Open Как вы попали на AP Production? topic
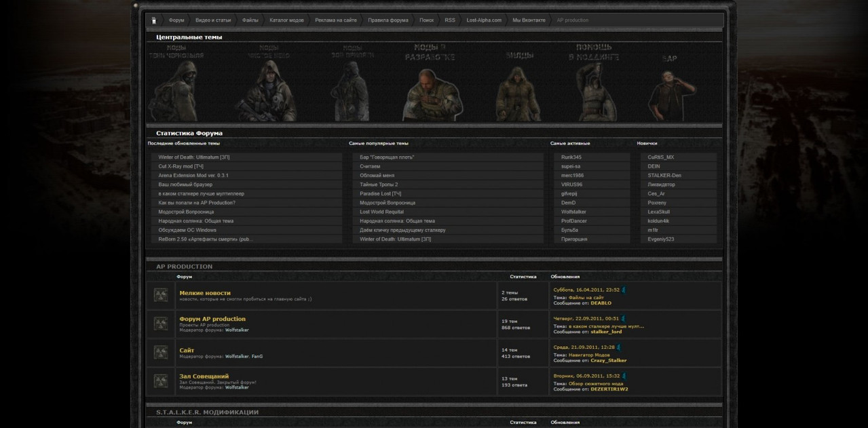 point(197,203)
